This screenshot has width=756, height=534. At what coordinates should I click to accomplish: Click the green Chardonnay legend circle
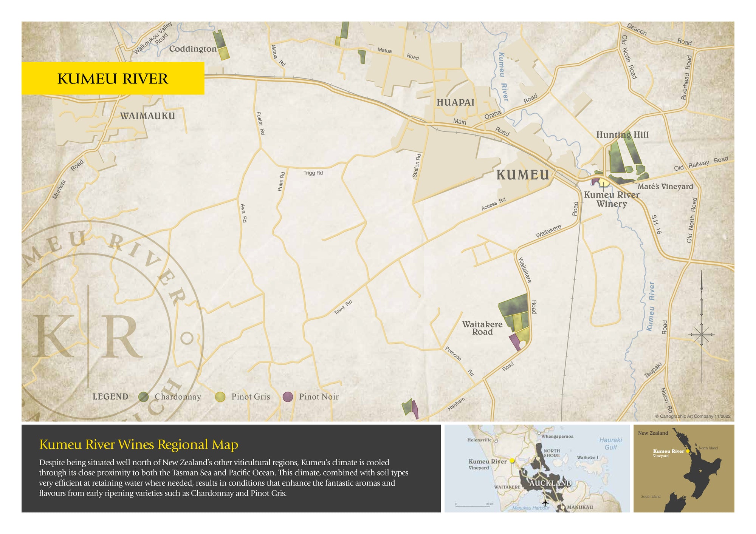(144, 397)
